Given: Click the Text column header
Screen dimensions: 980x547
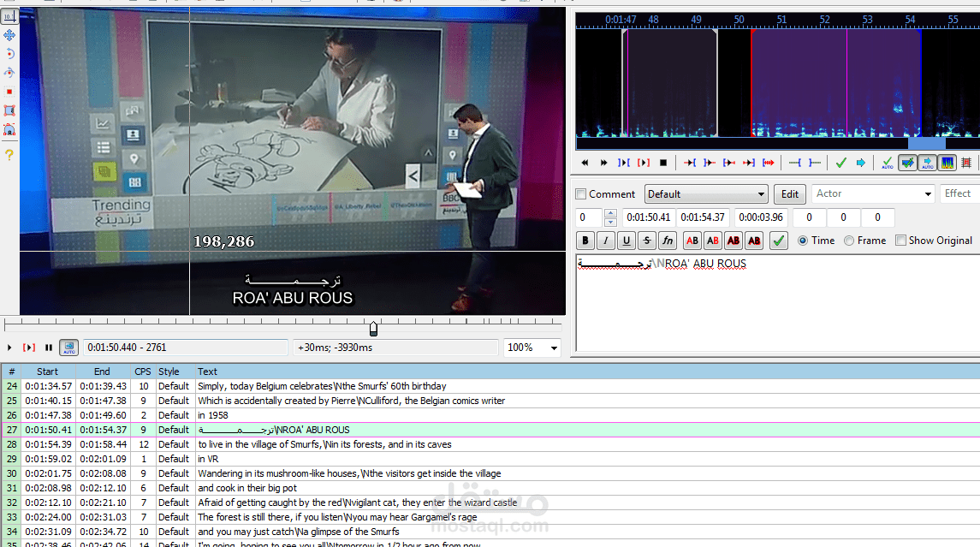Looking at the screenshot, I should (x=207, y=372).
